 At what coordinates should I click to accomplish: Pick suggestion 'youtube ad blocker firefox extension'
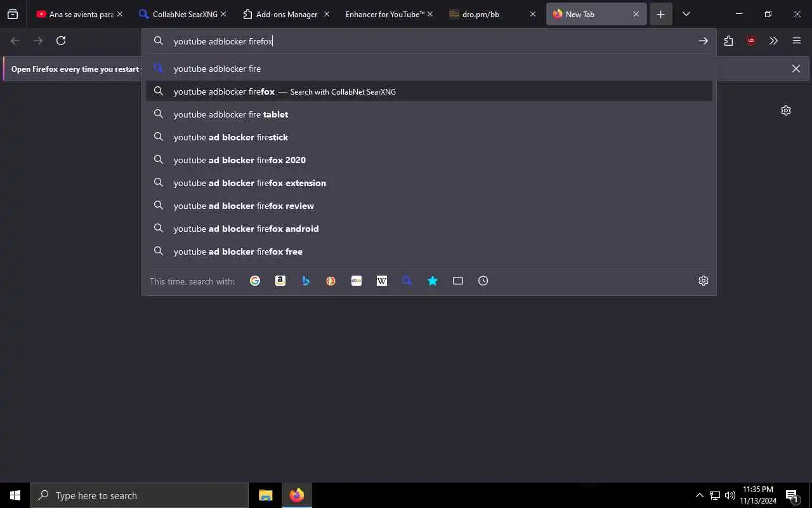point(429,183)
